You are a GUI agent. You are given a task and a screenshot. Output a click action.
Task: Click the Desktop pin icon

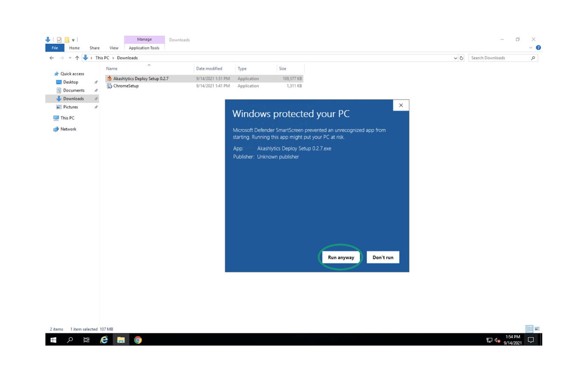point(96,82)
